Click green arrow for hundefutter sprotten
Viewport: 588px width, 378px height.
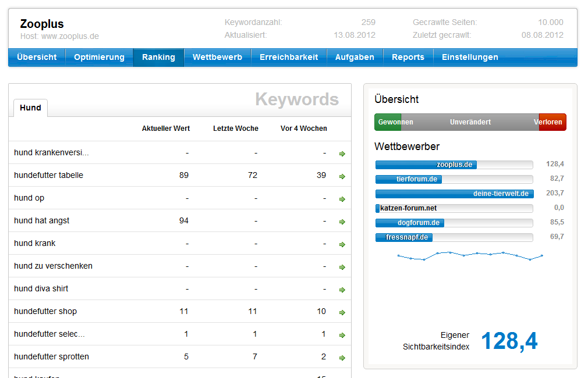pyautogui.click(x=342, y=358)
